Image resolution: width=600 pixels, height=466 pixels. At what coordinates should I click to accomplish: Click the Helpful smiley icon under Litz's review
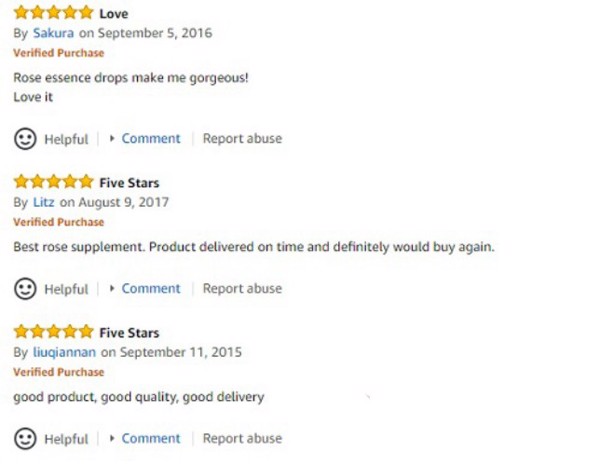25,288
